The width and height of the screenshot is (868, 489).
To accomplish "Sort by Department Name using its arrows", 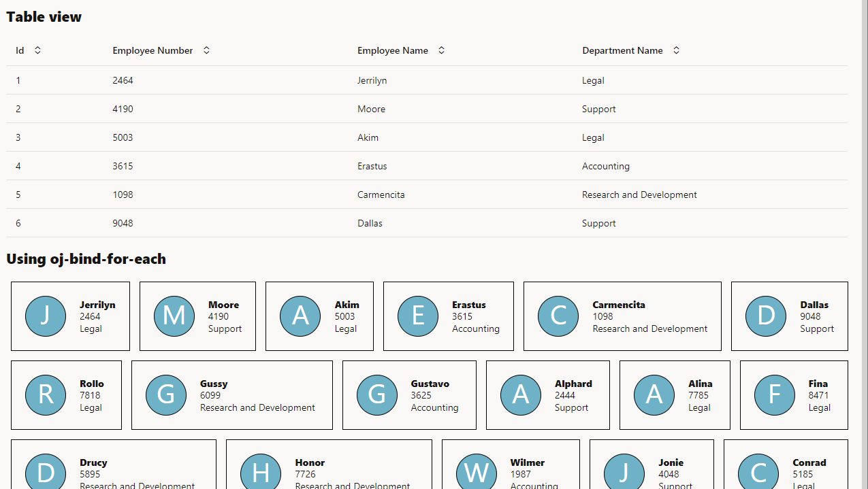I will coord(676,50).
